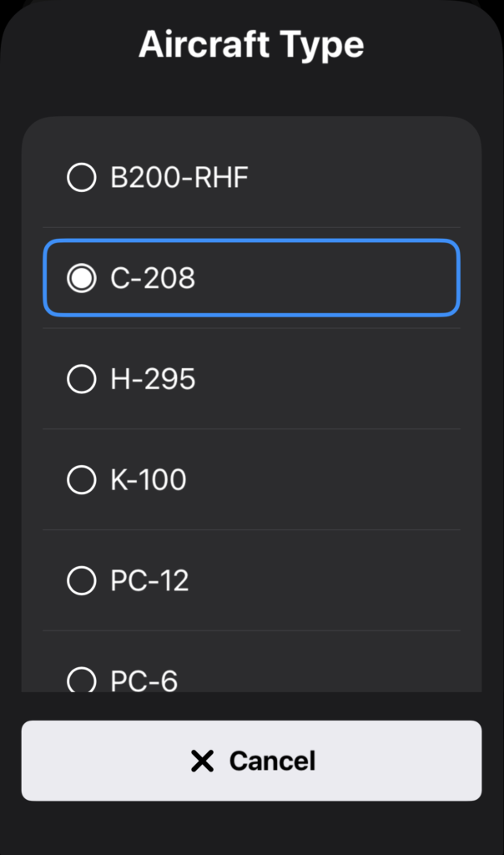The width and height of the screenshot is (504, 855).
Task: Choose the H-295 radio button circle
Action: (x=81, y=380)
